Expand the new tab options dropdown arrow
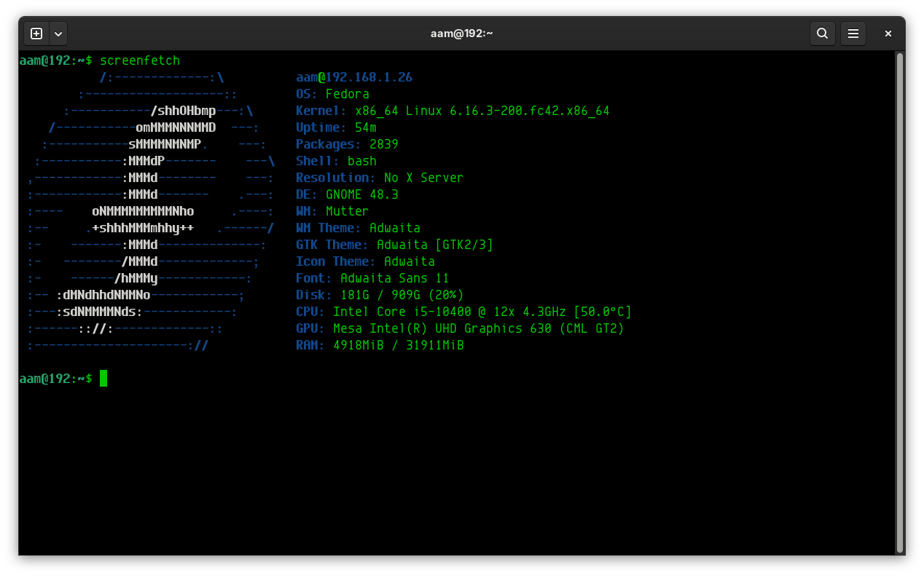The height and width of the screenshot is (576, 924). point(58,33)
